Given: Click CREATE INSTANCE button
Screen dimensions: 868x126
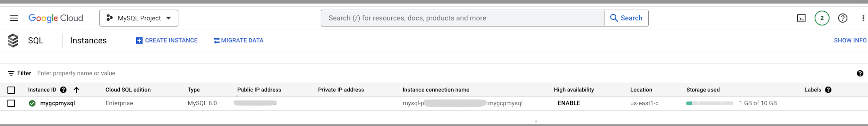Looking at the screenshot, I should click(167, 40).
